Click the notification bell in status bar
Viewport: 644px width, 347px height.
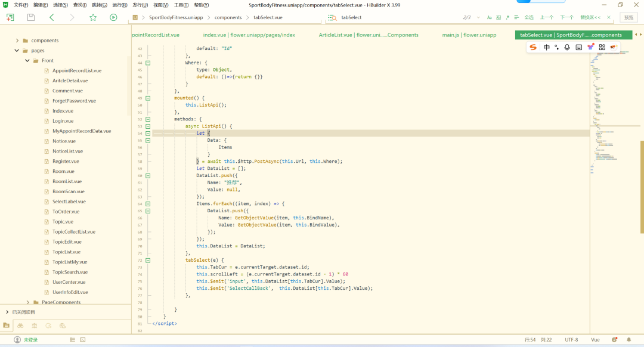tap(629, 340)
